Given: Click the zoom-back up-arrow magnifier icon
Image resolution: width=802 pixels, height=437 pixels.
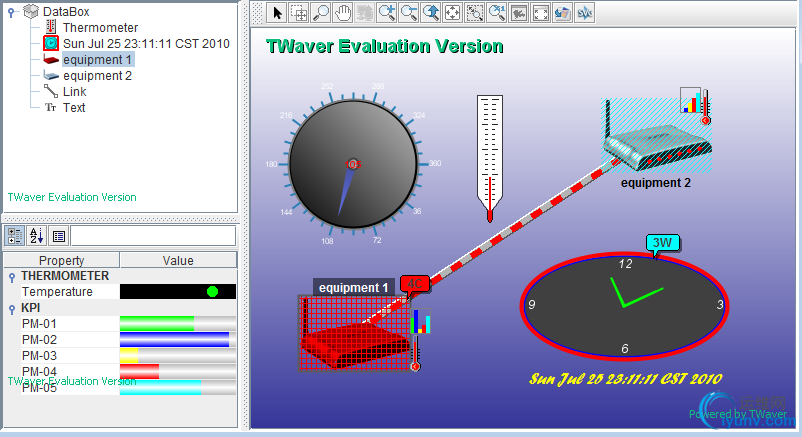Looking at the screenshot, I should [x=431, y=13].
